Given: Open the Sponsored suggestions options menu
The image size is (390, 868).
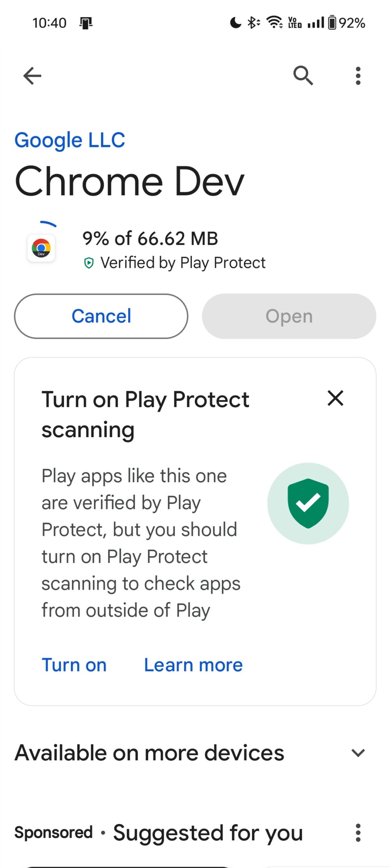Looking at the screenshot, I should coord(358,833).
